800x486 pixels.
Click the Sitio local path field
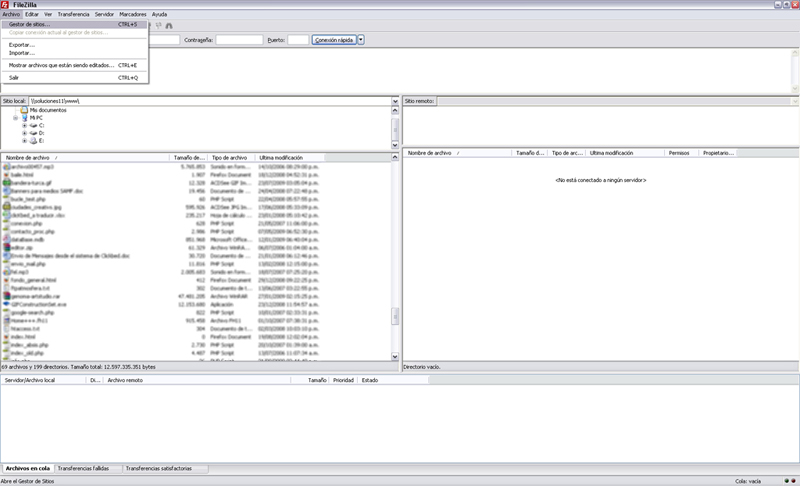[x=210, y=101]
